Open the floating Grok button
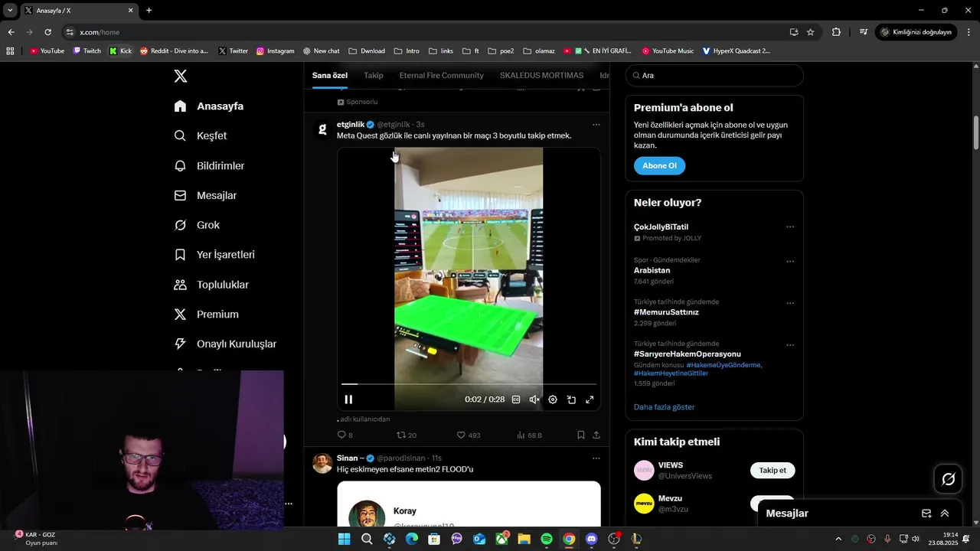The image size is (980, 551). point(949,479)
